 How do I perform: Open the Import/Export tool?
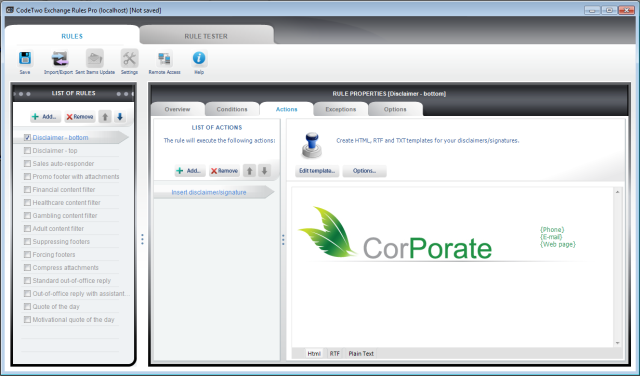[59, 59]
